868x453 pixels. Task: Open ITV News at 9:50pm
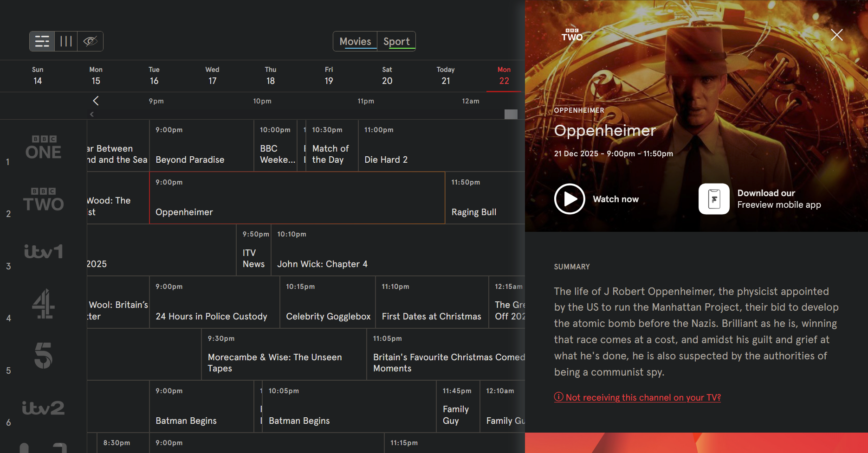tap(253, 250)
